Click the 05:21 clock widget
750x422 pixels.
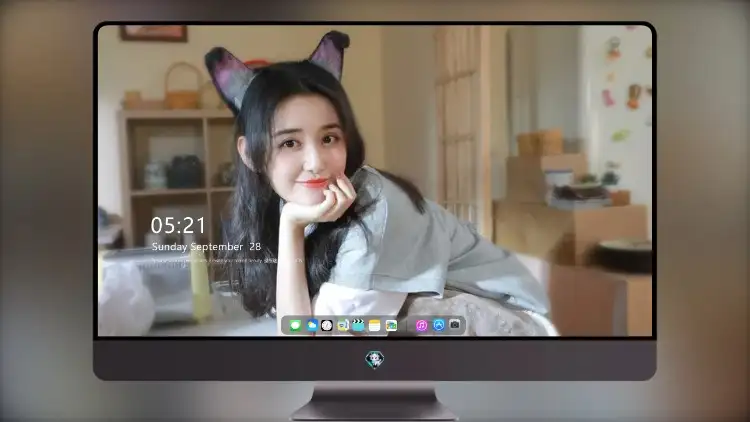click(178, 225)
